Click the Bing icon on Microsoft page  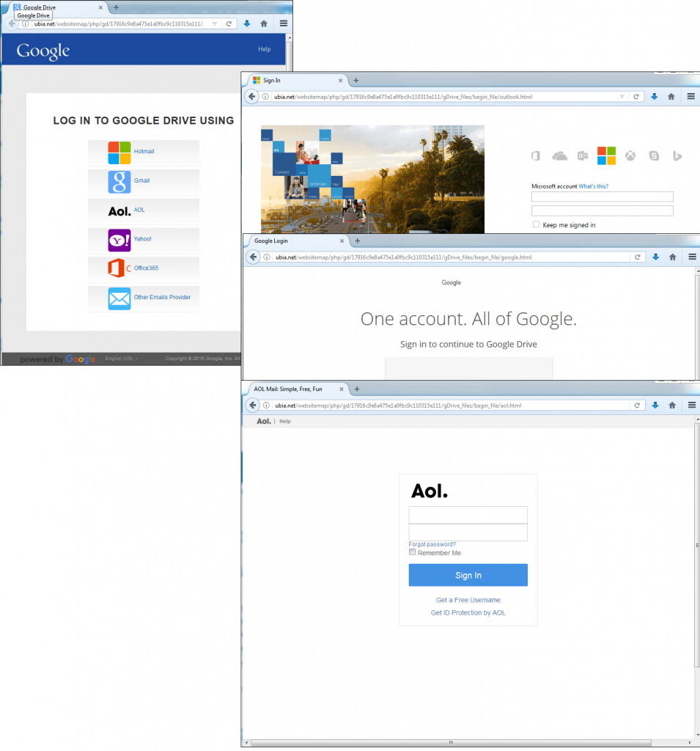click(677, 155)
